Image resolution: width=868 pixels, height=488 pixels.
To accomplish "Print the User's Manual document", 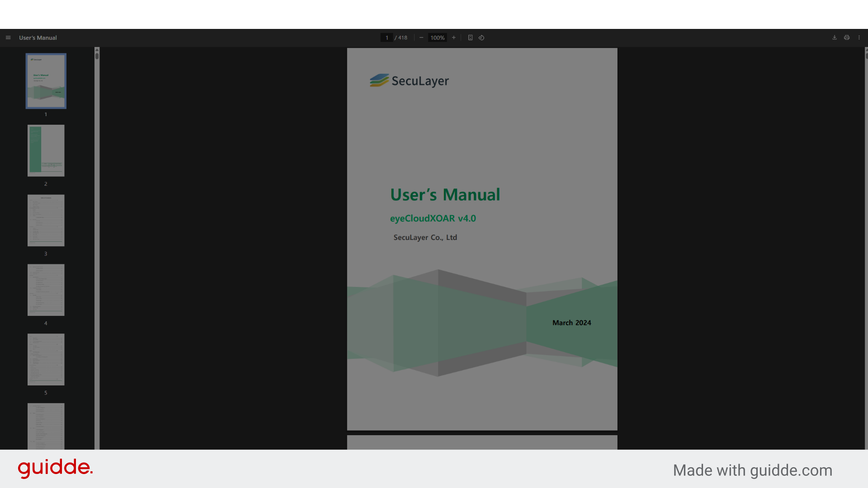I will pos(847,38).
